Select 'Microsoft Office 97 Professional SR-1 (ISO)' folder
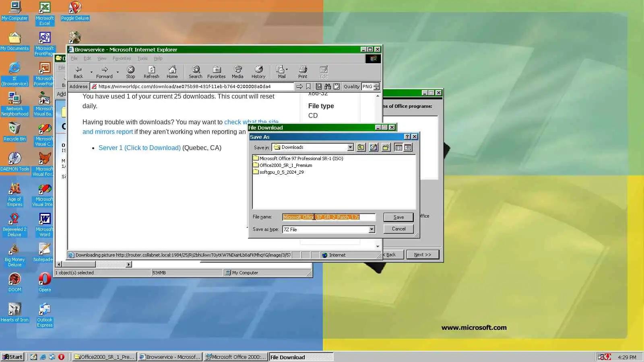644x362 pixels. tap(298, 158)
